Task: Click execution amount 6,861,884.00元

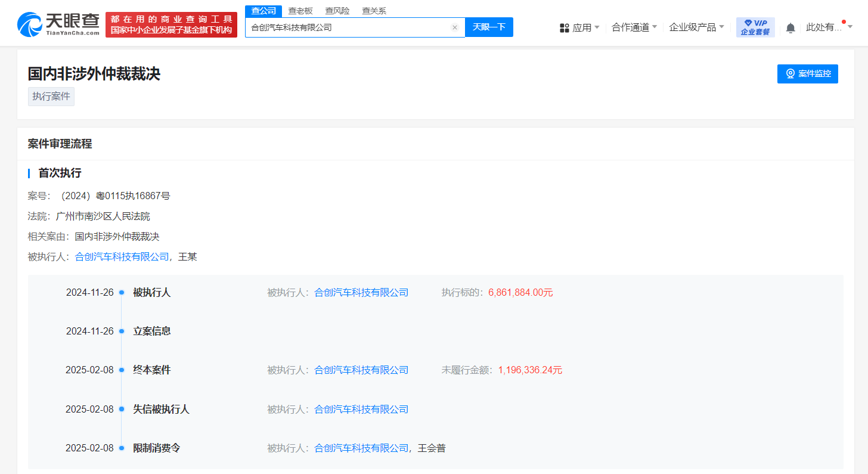Action: tap(520, 293)
